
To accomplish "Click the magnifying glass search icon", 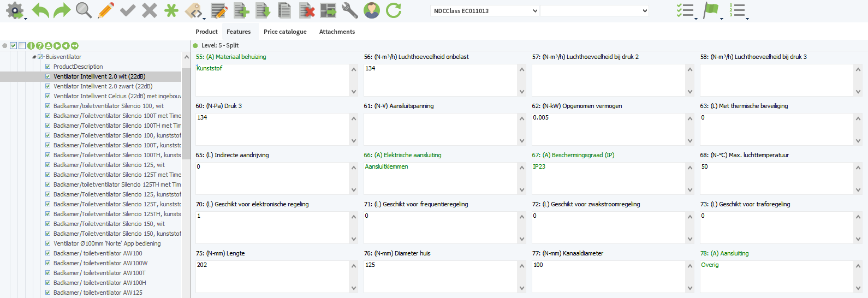I will click(x=84, y=10).
